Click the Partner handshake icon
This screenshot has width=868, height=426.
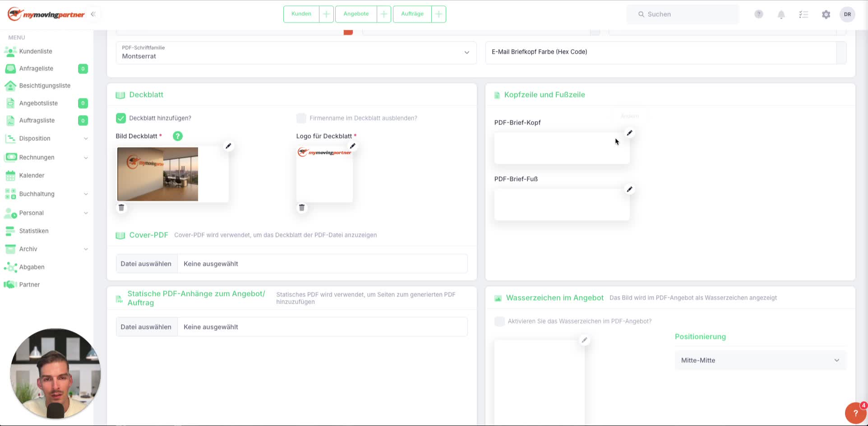click(10, 285)
